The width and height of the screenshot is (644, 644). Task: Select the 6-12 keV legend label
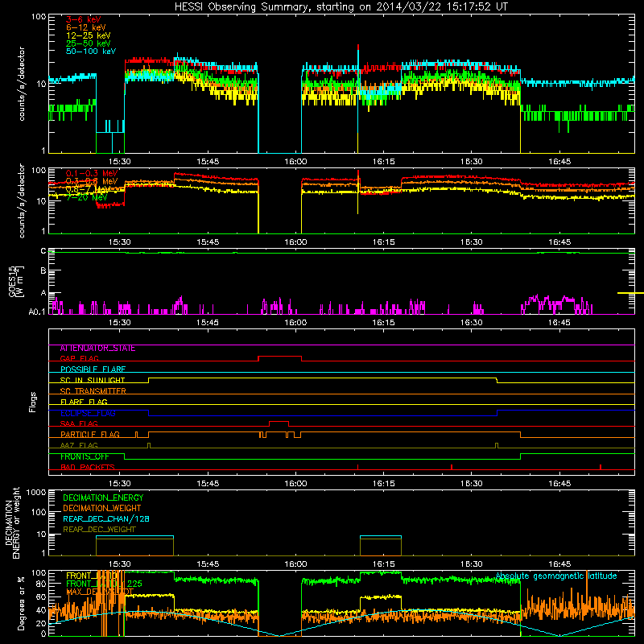(x=86, y=27)
